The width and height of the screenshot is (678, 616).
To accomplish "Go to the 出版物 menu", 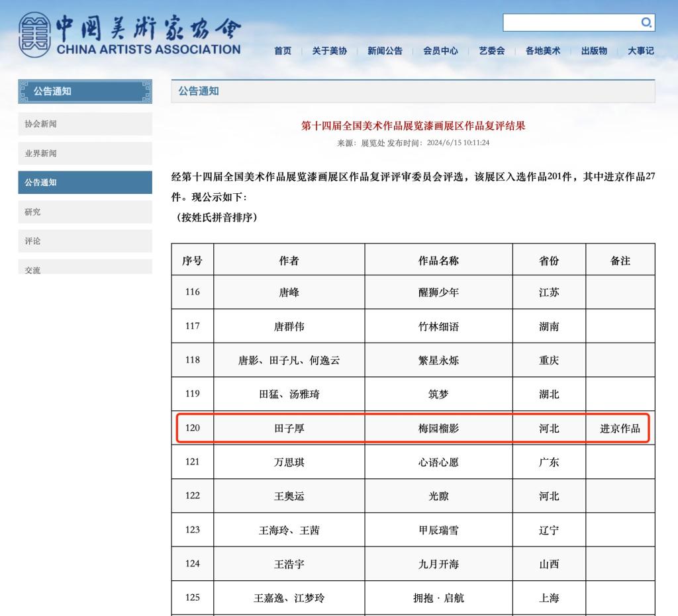I will click(594, 51).
